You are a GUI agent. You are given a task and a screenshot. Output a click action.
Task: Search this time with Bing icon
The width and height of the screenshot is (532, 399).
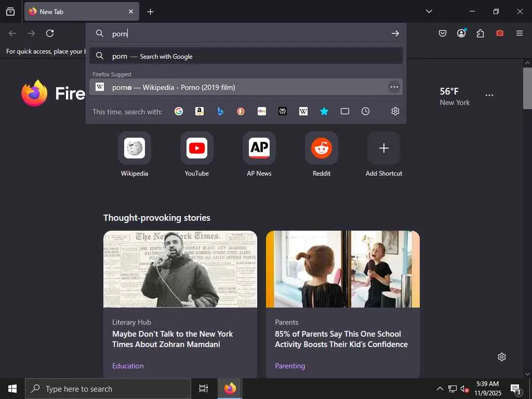click(220, 111)
